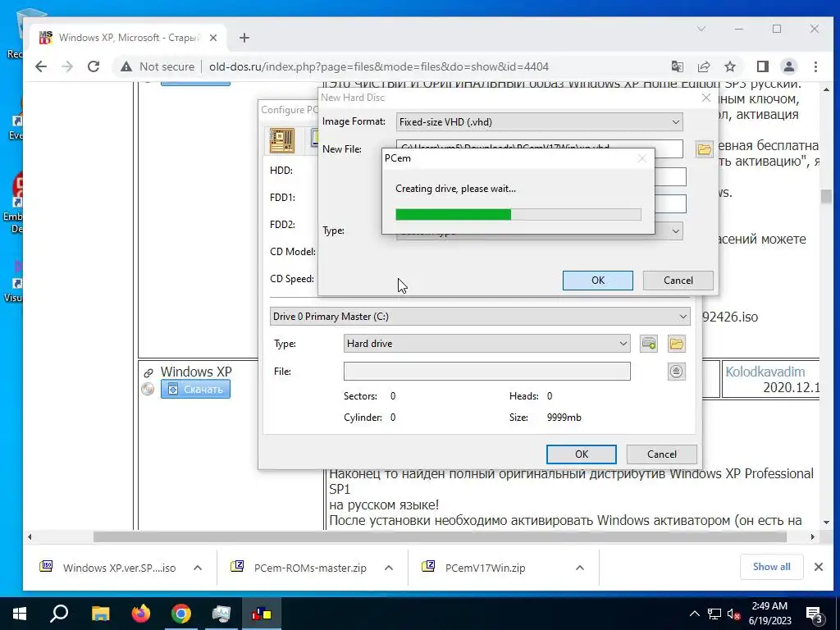Click the drive File path field
This screenshot has width=840, height=630.
coord(487,372)
